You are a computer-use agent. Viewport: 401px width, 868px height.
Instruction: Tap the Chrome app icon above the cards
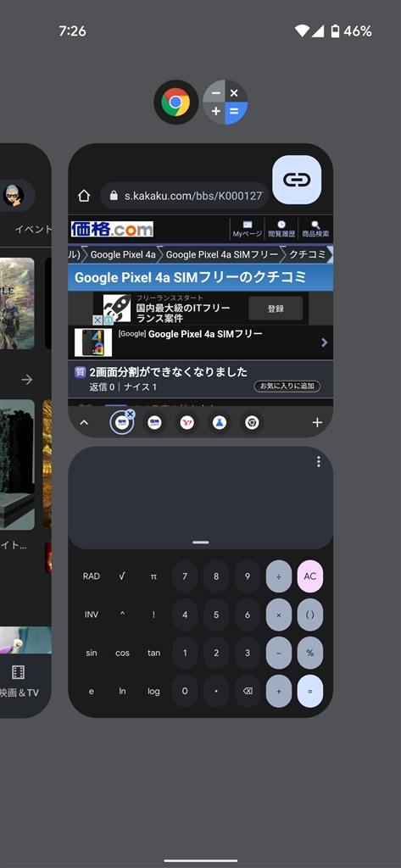pyautogui.click(x=175, y=102)
